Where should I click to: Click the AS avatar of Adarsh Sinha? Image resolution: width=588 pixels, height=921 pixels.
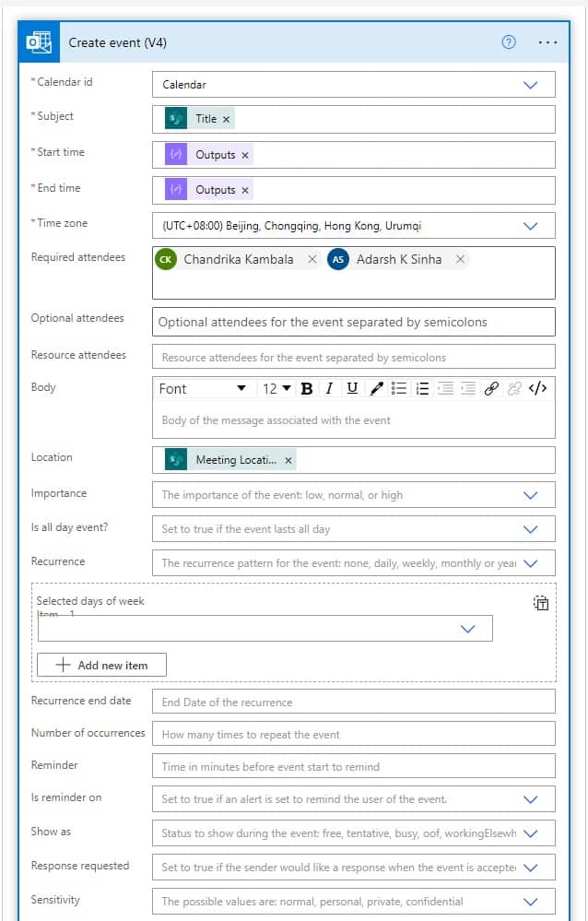point(337,259)
